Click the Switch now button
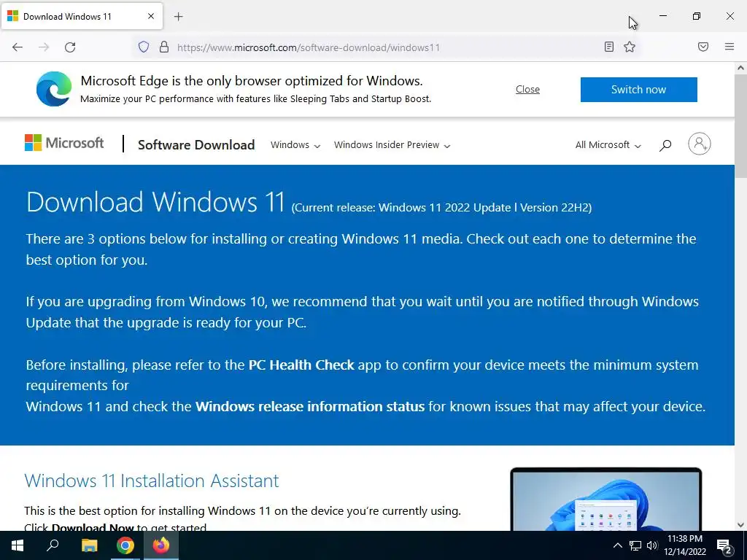747x560 pixels. tap(638, 90)
